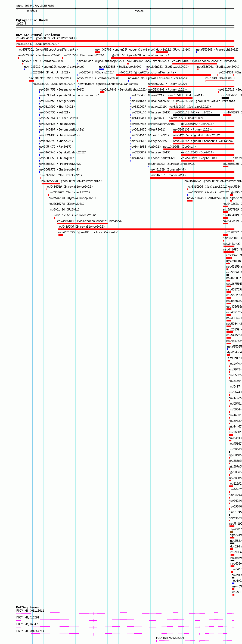Click nsv6315956 (Sedlazeck2020) label
242x644 pixels.
tap(208, 187)
